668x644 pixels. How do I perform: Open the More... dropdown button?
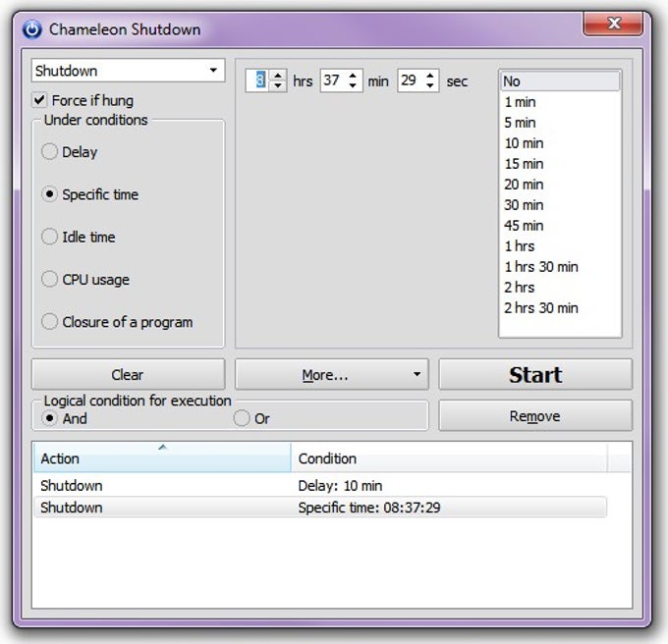coord(332,375)
